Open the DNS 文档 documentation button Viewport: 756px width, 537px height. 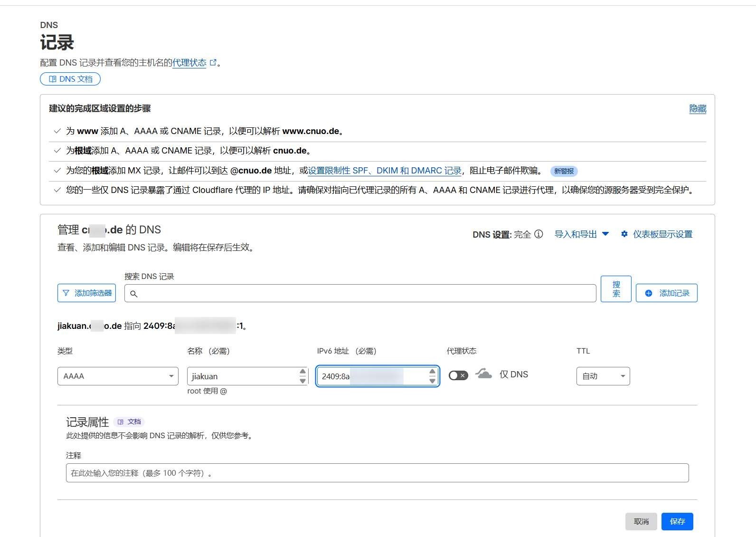pyautogui.click(x=70, y=79)
